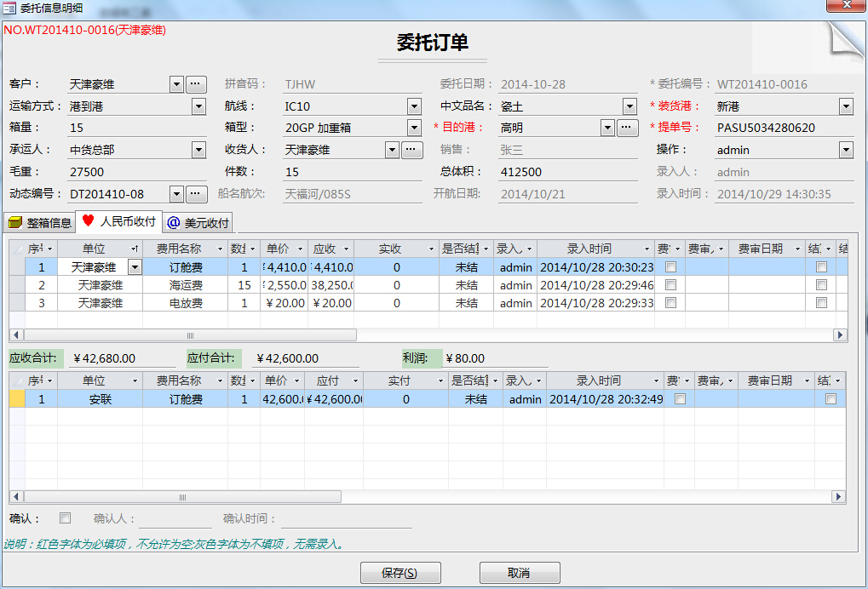The image size is (868, 589).
Task: Toggle 结 checkbox in 电放费 row
Action: pyautogui.click(x=821, y=302)
